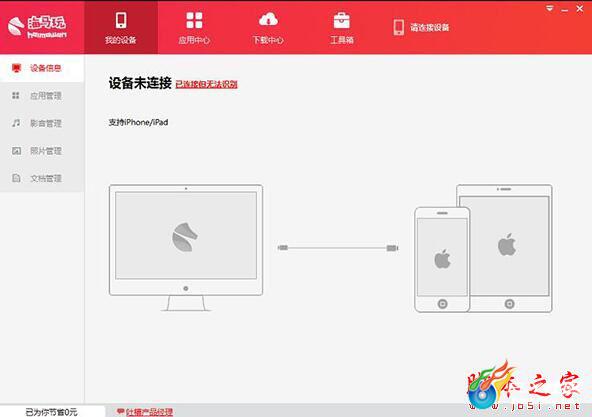
Task: Click the computer monitor illustration
Action: (186, 247)
